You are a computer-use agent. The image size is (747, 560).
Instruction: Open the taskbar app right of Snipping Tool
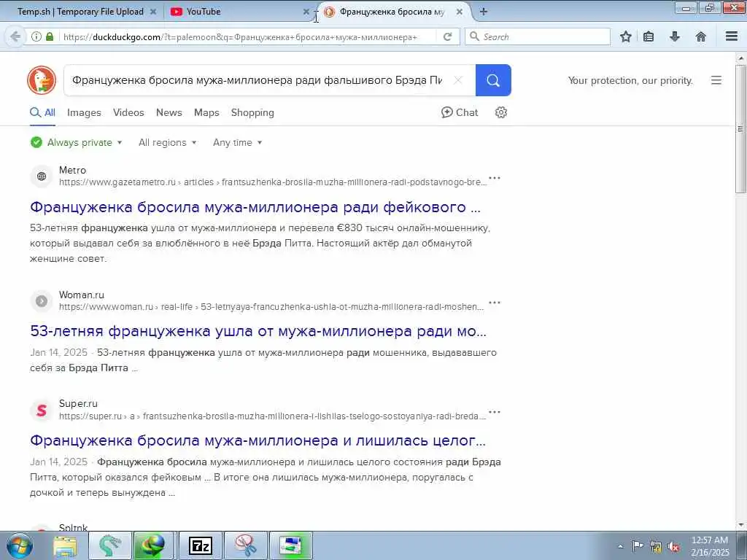click(x=290, y=545)
